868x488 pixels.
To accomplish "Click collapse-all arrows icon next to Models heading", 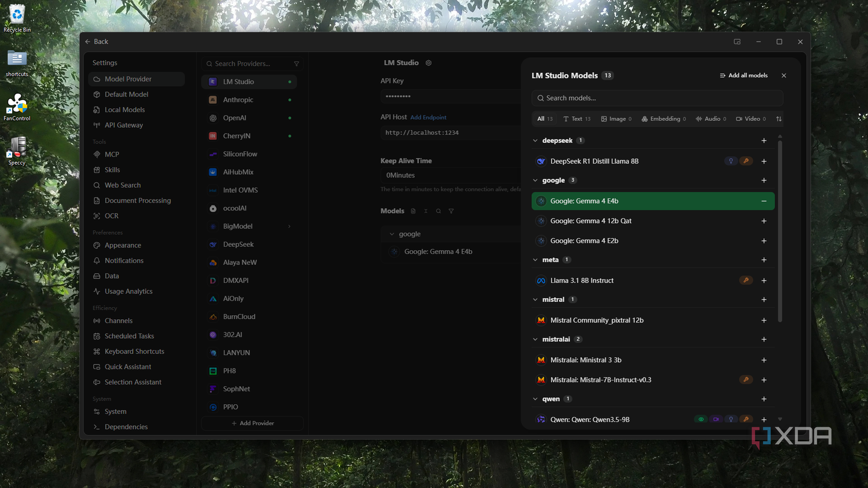I will click(x=426, y=211).
